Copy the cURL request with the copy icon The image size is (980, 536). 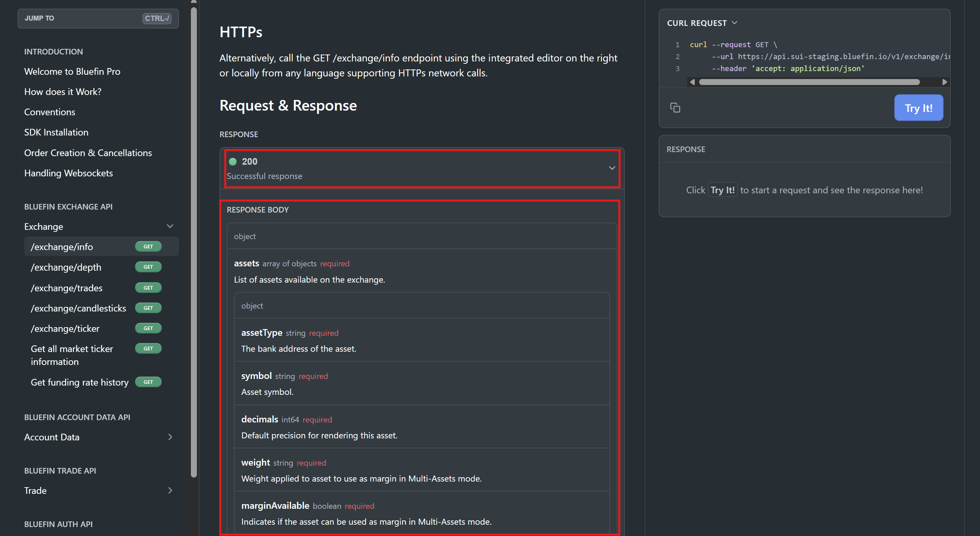[x=675, y=108]
